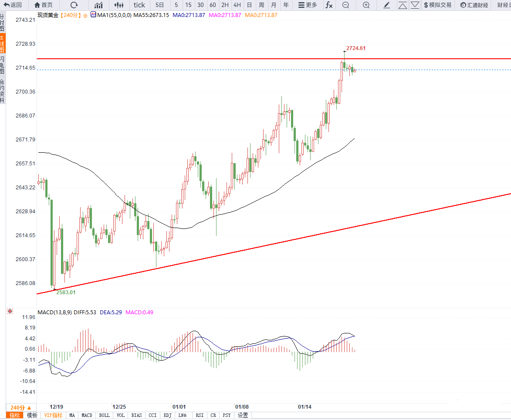This screenshot has height=420, width=511.
Task: Select the 15-minute timeframe
Action: pos(188,5)
